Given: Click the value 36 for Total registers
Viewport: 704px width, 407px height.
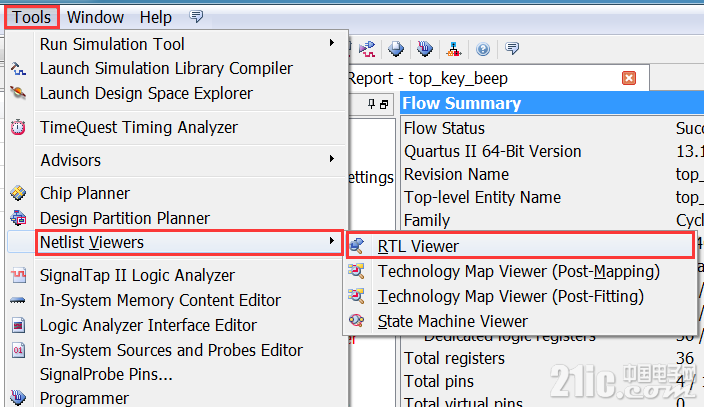Looking at the screenshot, I should [x=685, y=358].
